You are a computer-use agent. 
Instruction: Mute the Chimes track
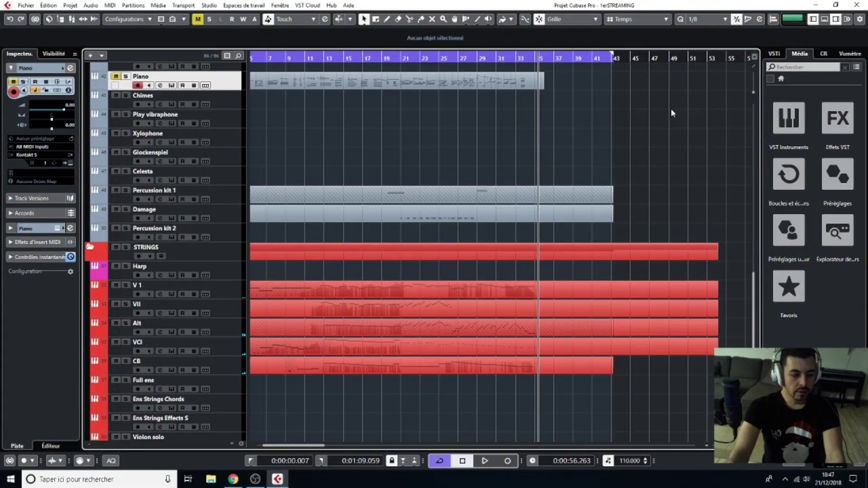tap(115, 96)
